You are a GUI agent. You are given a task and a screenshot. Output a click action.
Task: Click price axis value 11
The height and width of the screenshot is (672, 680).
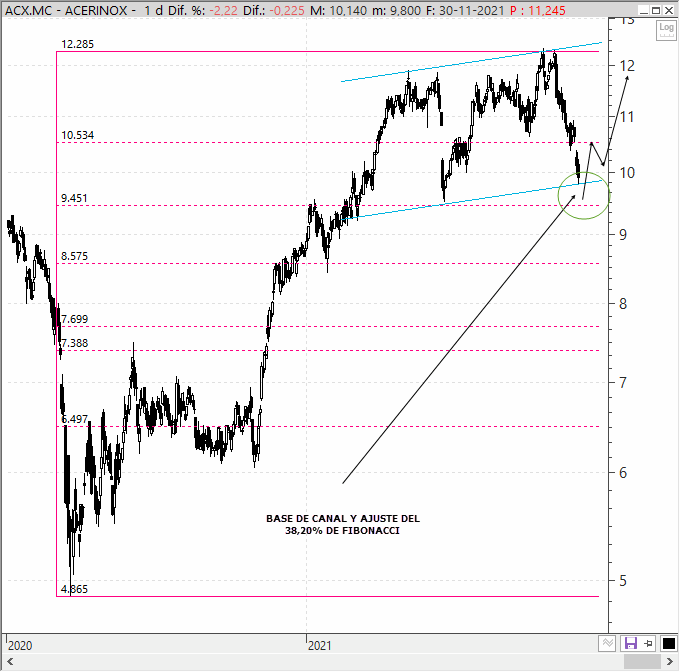[x=627, y=117]
